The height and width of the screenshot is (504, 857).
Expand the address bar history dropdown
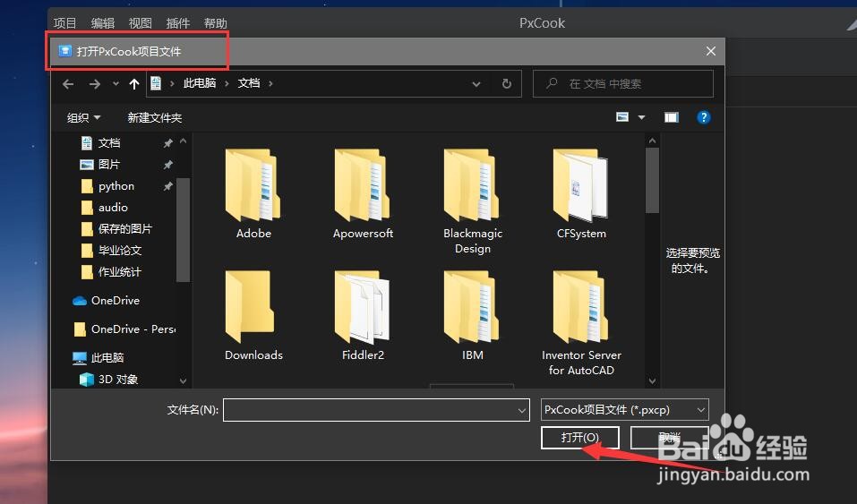[x=476, y=83]
